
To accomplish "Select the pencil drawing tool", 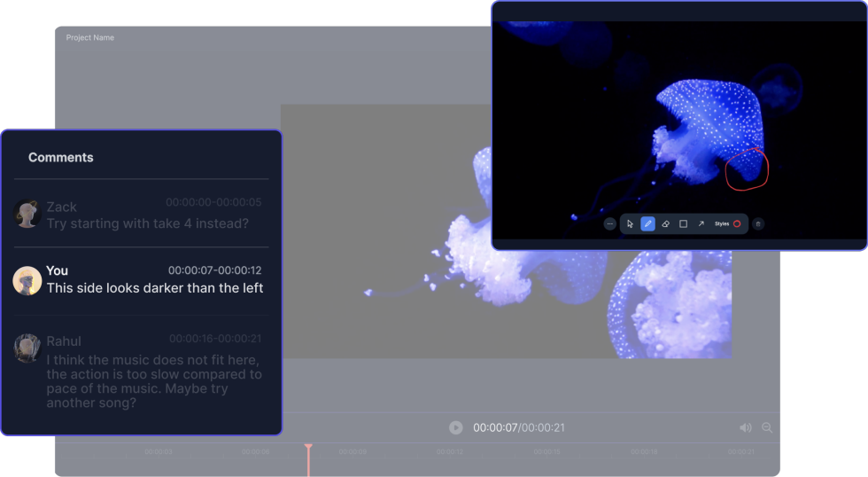I will click(647, 224).
